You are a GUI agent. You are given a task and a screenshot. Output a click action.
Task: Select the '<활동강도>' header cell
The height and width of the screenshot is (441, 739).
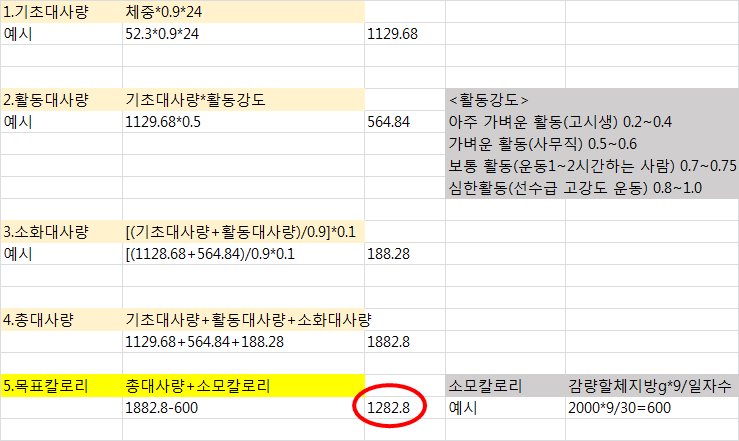[592, 100]
